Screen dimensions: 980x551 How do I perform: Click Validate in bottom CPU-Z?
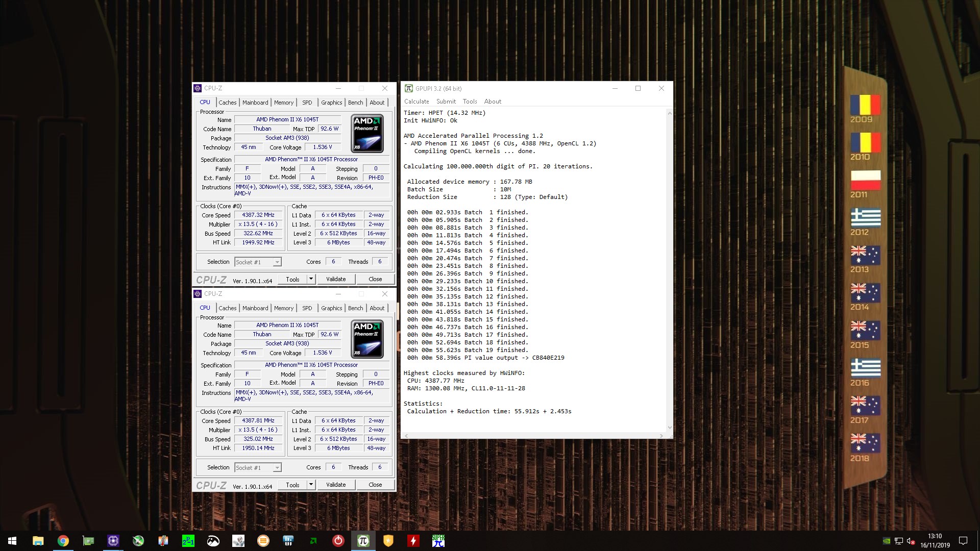click(336, 485)
